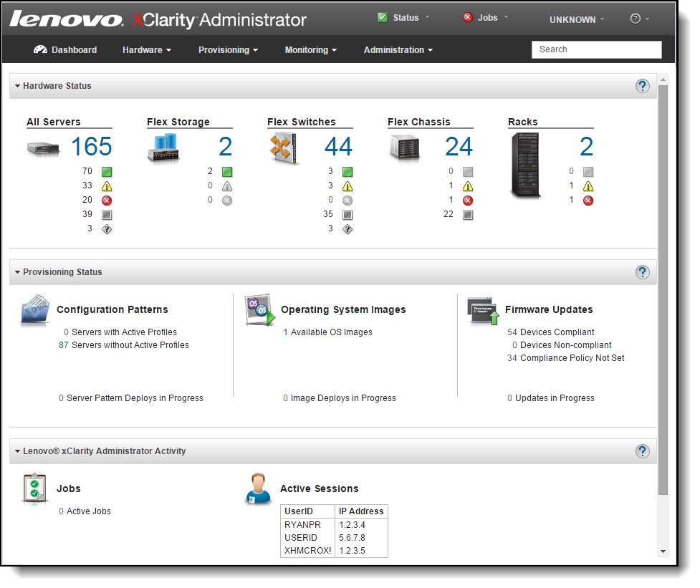700x588 pixels.
Task: Click the Operating System Images icon
Action: pos(260,309)
